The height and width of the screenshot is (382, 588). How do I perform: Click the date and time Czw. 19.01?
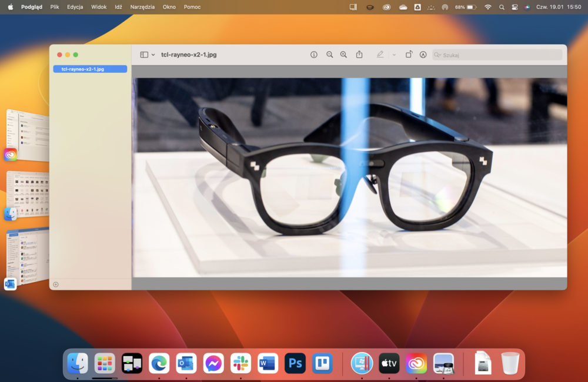click(559, 6)
